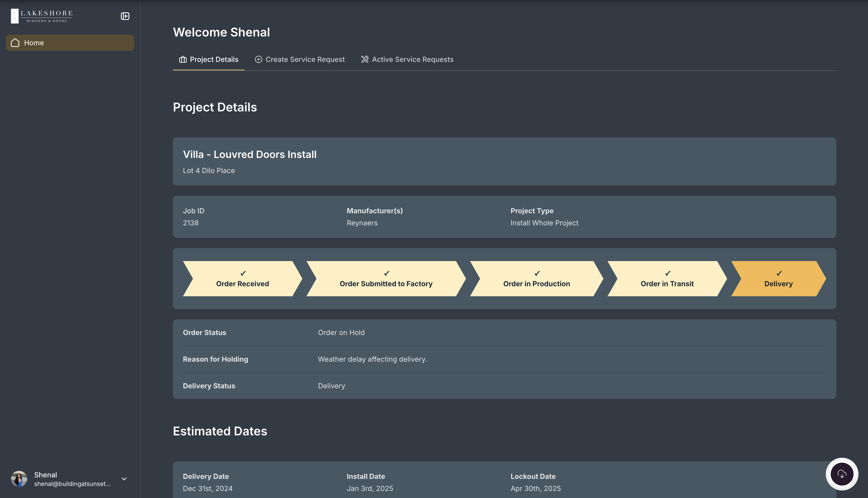Click the checkmark on Order Submitted to Factory
The image size is (868, 498).
pos(386,273)
